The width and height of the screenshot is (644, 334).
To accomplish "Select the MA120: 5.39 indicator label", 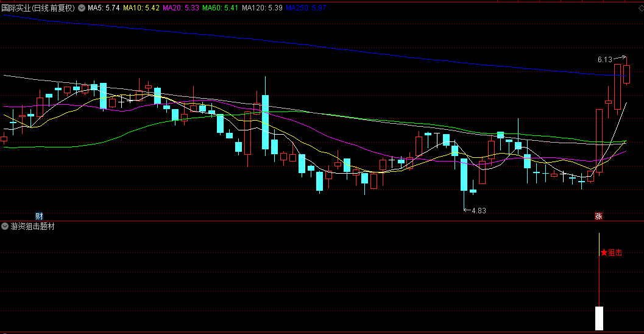I will click(262, 8).
